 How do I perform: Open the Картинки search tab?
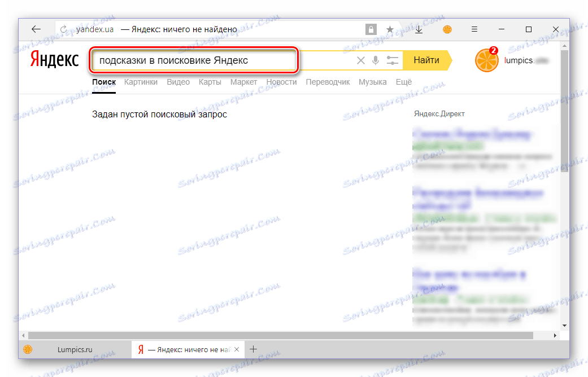click(141, 82)
